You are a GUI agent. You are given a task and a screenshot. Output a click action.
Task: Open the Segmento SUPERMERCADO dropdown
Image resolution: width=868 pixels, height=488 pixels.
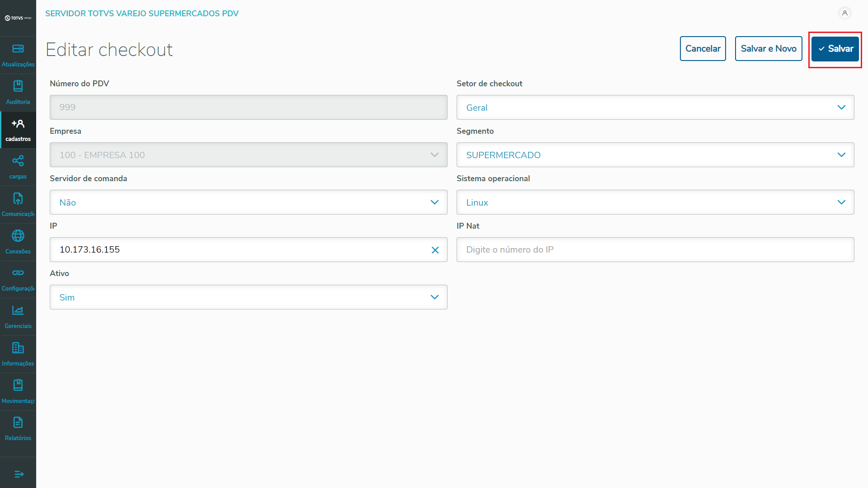(x=655, y=155)
